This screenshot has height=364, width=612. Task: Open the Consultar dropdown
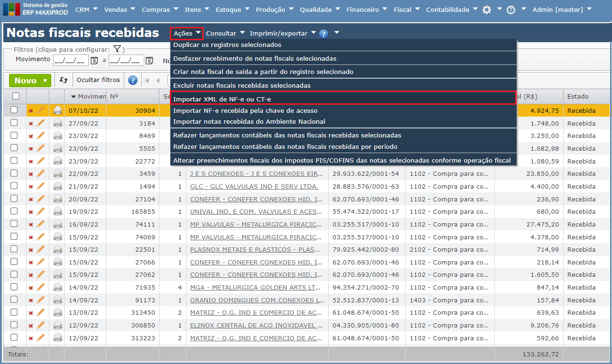225,34
